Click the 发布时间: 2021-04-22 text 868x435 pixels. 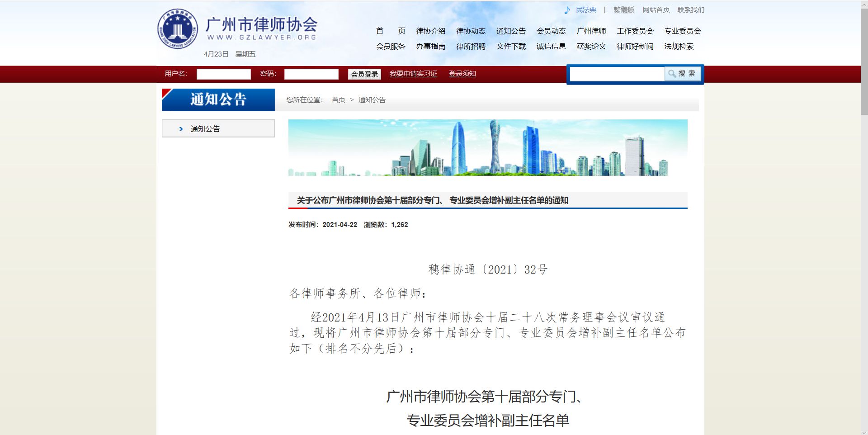click(x=323, y=225)
